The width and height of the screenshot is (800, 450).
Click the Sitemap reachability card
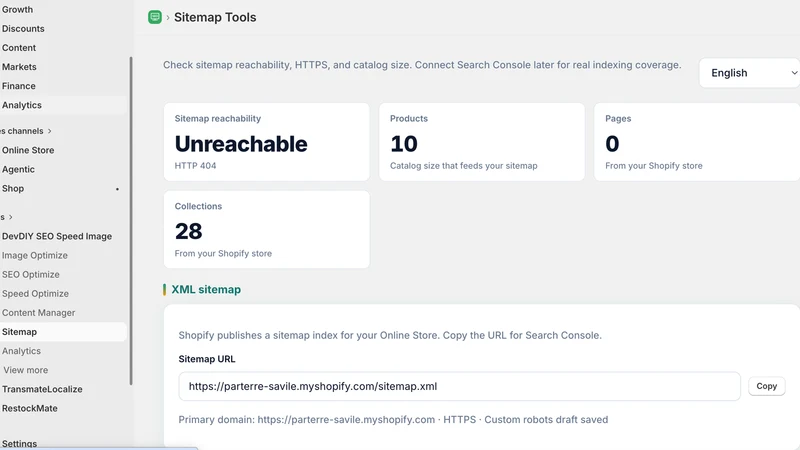266,142
